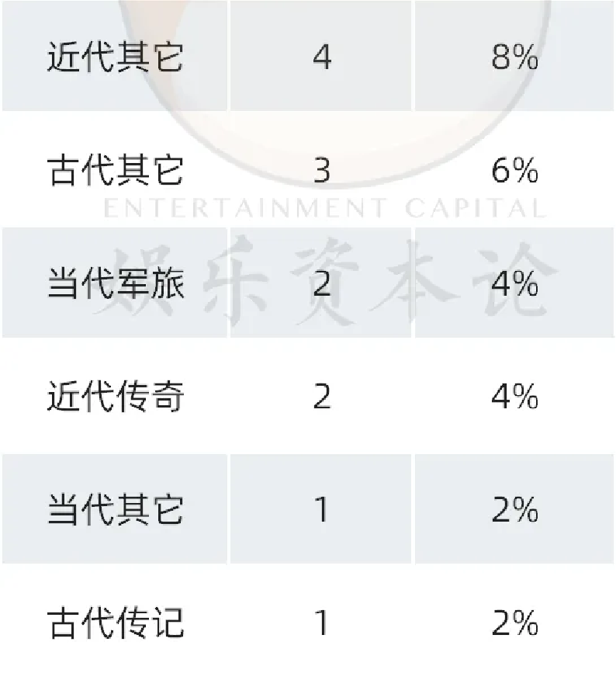
Task: Select the 古代其它 row label
Action: [116, 171]
